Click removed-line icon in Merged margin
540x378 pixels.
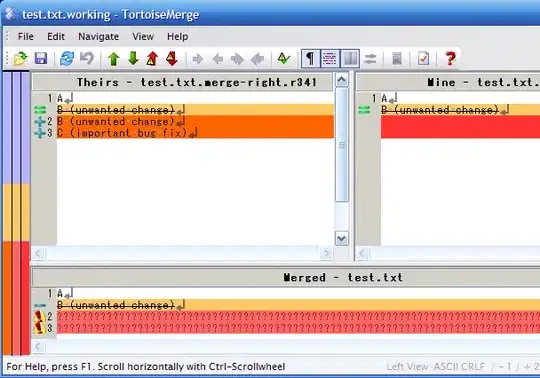coord(40,305)
